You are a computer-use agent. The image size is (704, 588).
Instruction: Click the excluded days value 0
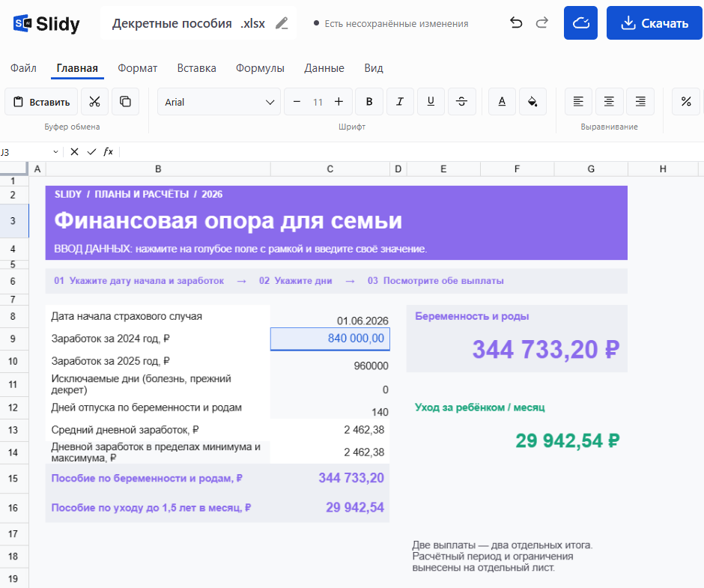coord(330,384)
